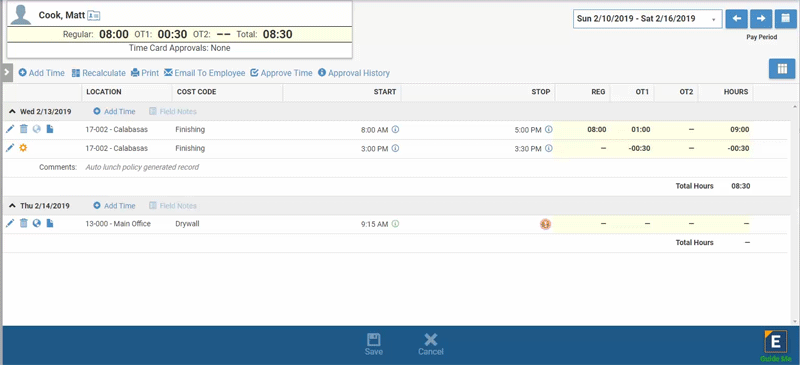This screenshot has width=800, height=365.
Task: Add Time for Wed 2/13/2019
Action: tap(114, 111)
